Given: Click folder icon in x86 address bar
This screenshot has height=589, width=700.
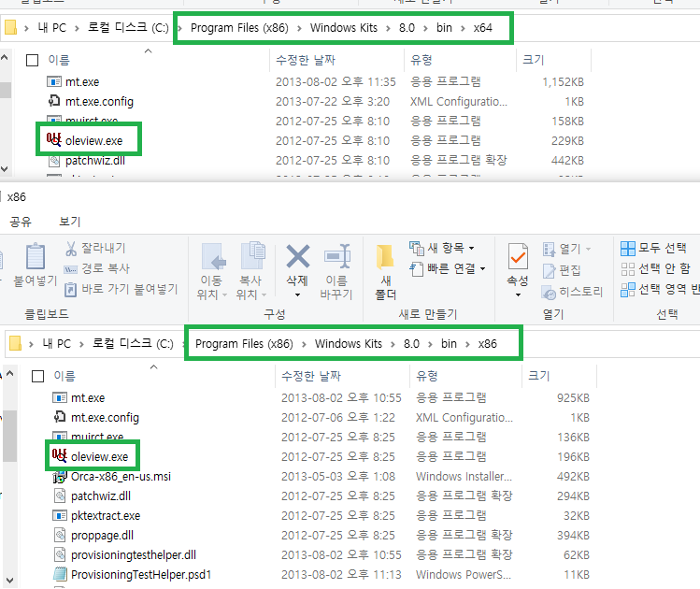Looking at the screenshot, I should [x=16, y=343].
